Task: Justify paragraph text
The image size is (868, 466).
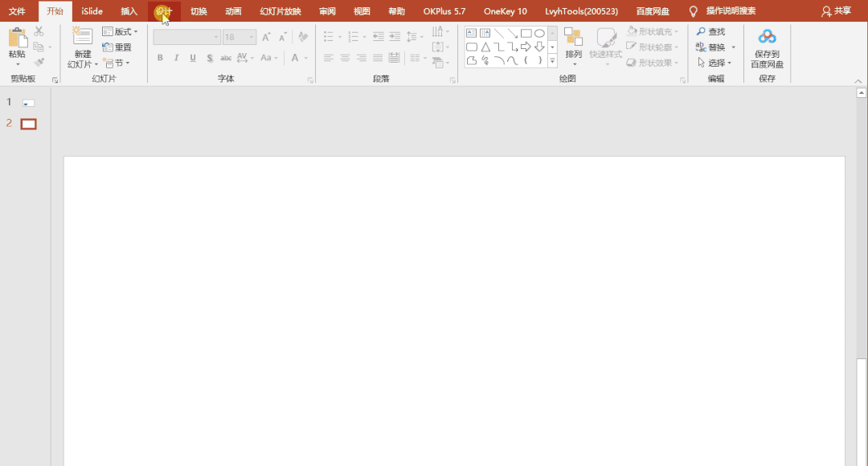Action: [378, 58]
